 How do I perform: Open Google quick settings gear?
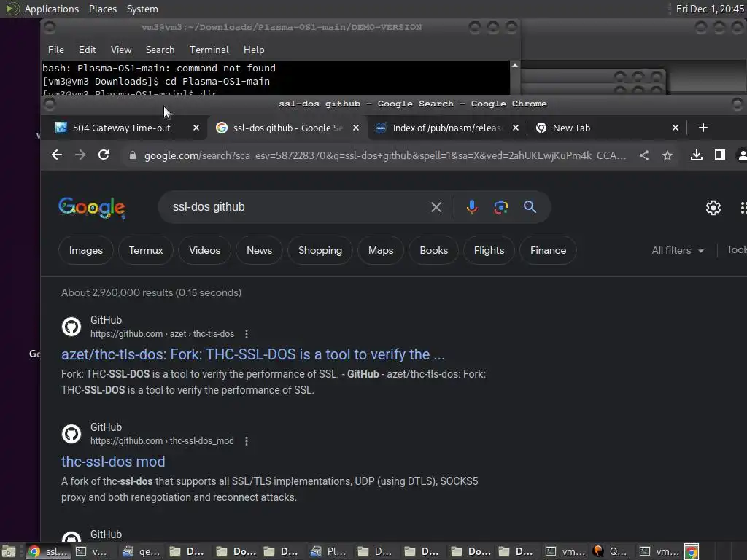(713, 208)
